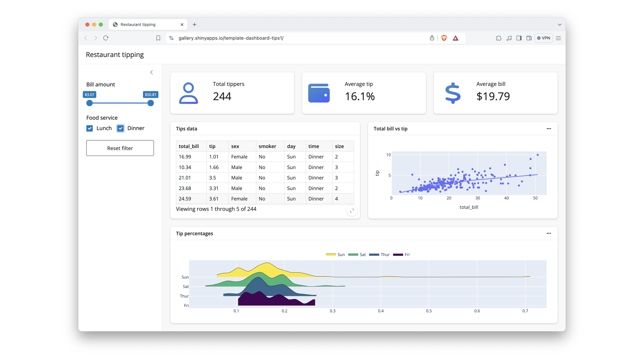Bookmark this page
Screen dimensions: 644x362
coord(158,38)
